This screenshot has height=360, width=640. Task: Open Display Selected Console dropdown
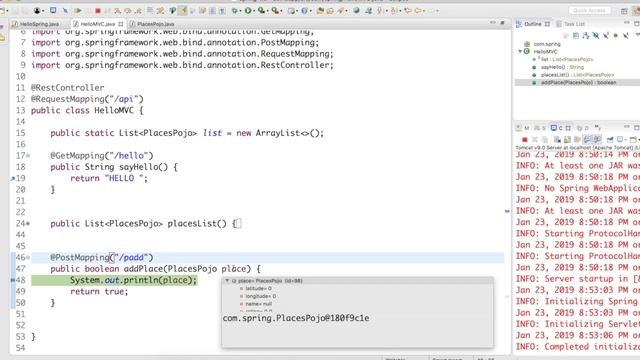(626, 140)
